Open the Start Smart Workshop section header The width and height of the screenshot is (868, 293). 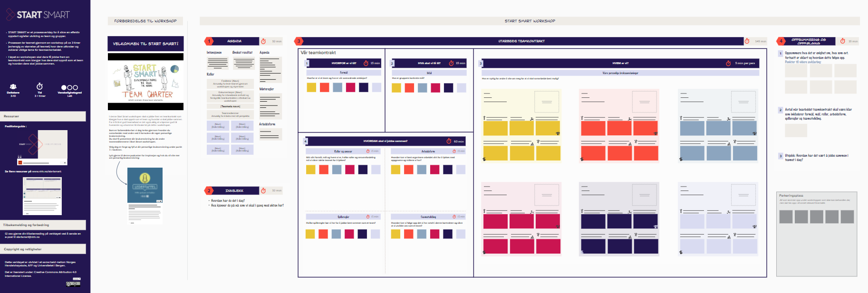click(x=530, y=21)
